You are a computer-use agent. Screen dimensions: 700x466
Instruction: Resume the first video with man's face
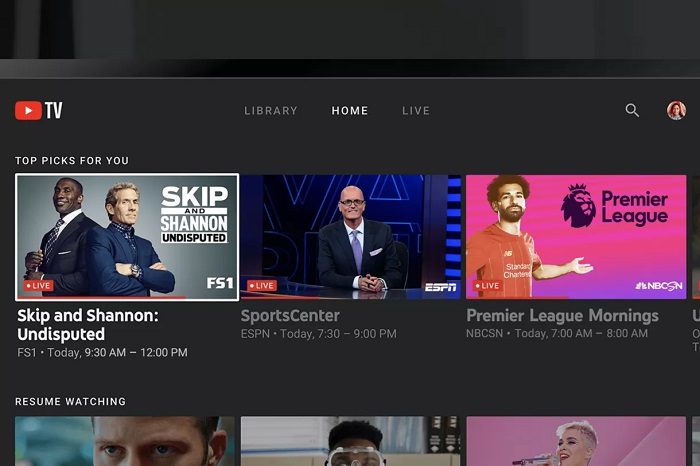tap(125, 441)
